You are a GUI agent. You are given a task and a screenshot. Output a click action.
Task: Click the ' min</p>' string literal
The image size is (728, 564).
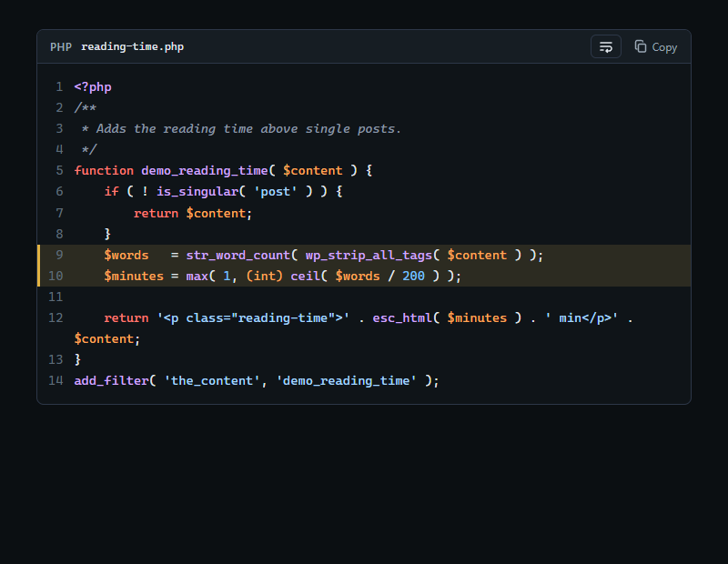[581, 317]
